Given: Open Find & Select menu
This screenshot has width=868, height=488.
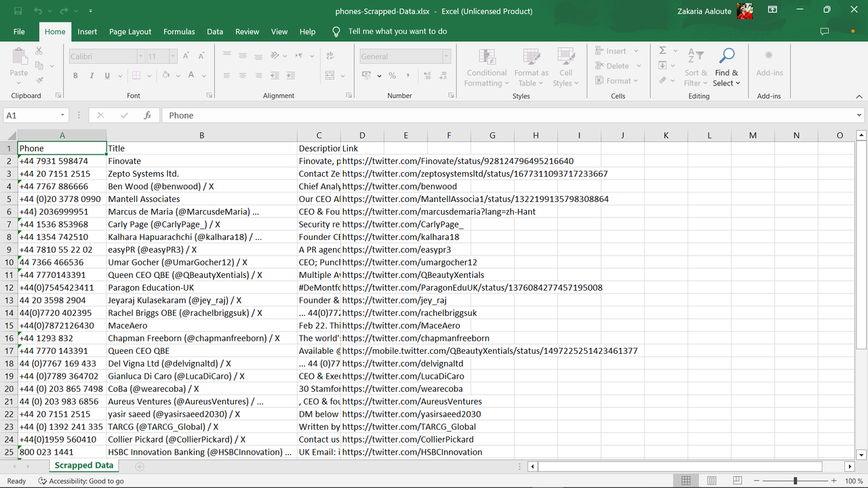Looking at the screenshot, I should [x=727, y=67].
